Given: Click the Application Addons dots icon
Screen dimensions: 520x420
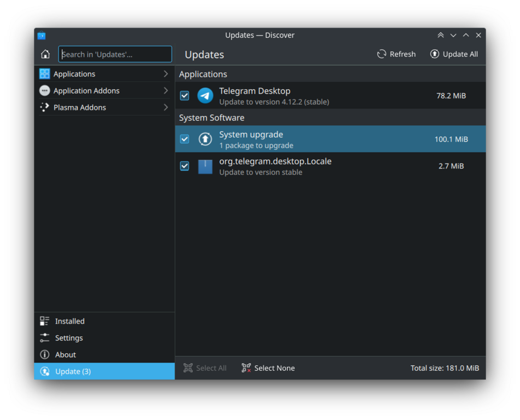Looking at the screenshot, I should [x=44, y=91].
